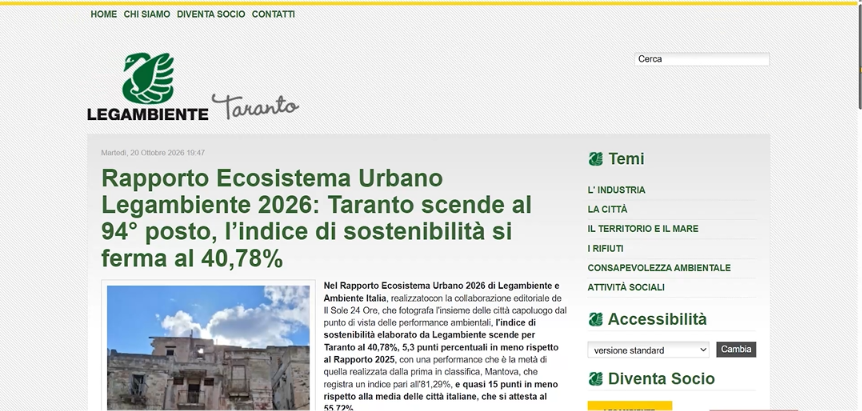Image resolution: width=862 pixels, height=411 pixels.
Task: Click the article photo of old buildings
Action: tap(208, 347)
